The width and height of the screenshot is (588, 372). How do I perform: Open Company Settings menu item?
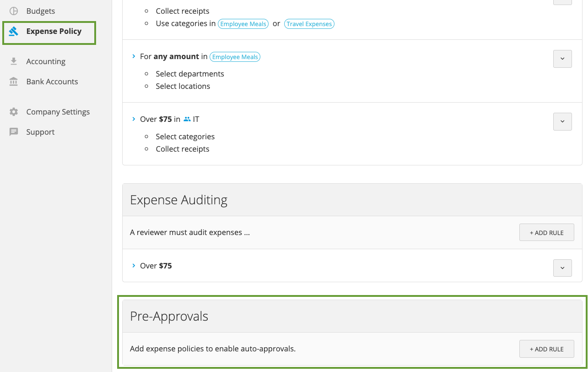[58, 112]
